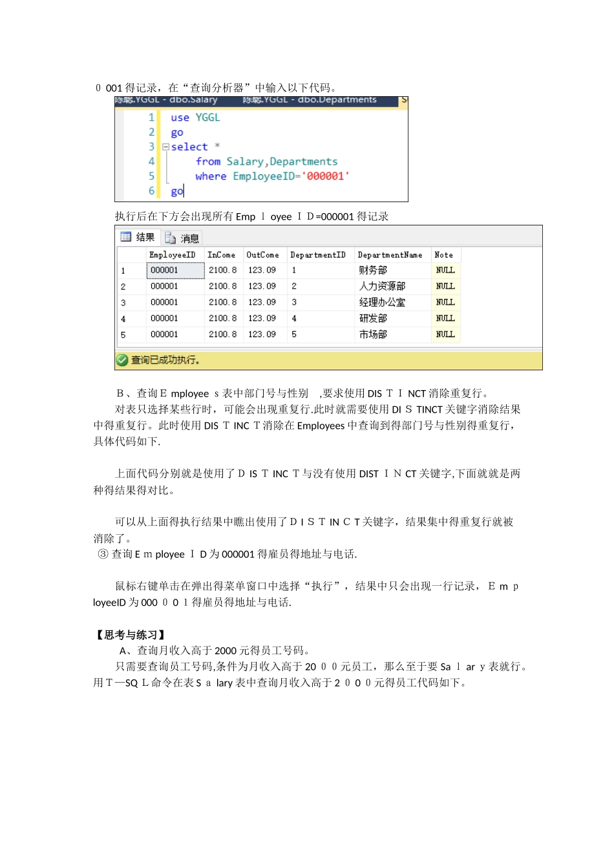Image resolution: width=614 pixels, height=868 pixels.
Task: Select the DepartmentName column header
Action: click(x=393, y=255)
